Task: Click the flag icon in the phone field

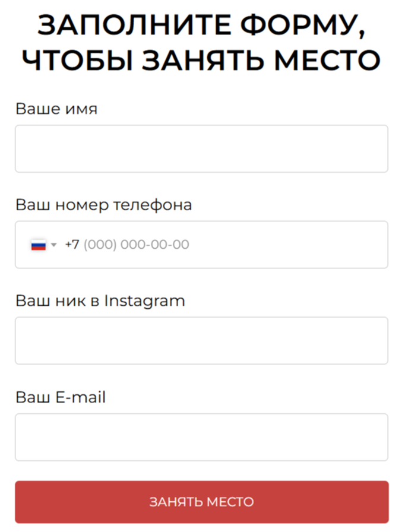Action: [38, 244]
